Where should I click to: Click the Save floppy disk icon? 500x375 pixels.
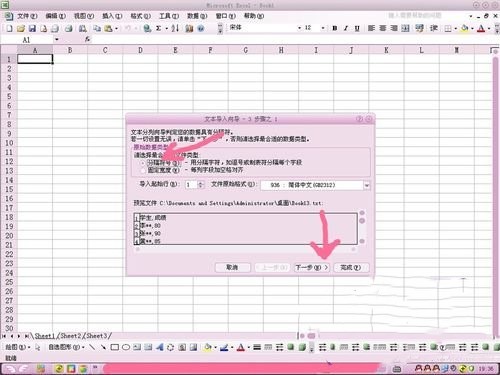click(x=32, y=29)
